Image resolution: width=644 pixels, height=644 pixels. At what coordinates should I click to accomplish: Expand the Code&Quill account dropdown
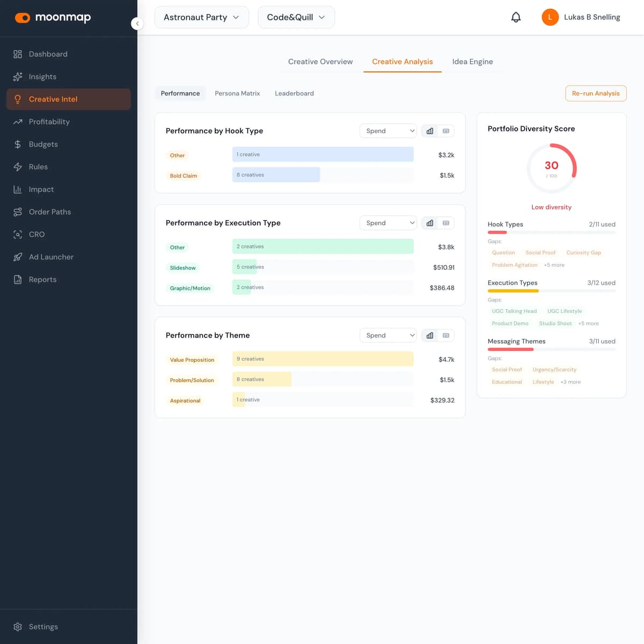[x=296, y=17]
